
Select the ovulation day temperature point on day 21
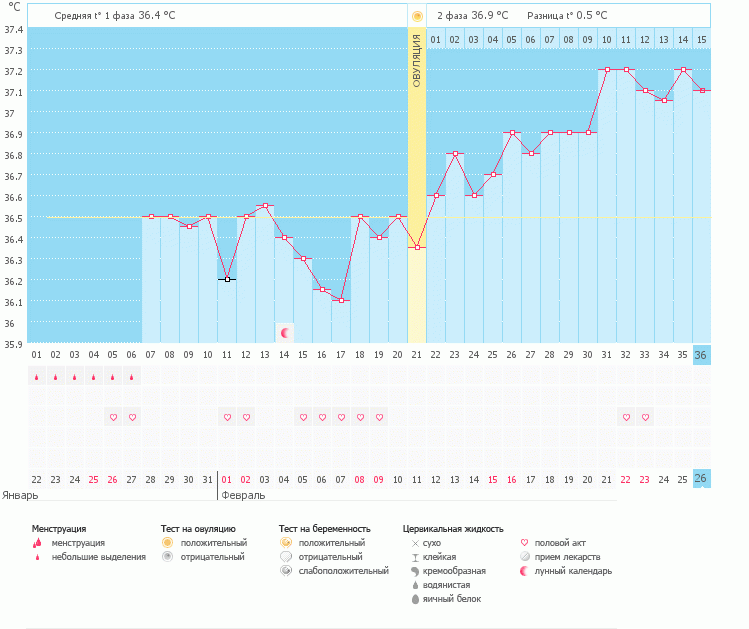(x=417, y=247)
